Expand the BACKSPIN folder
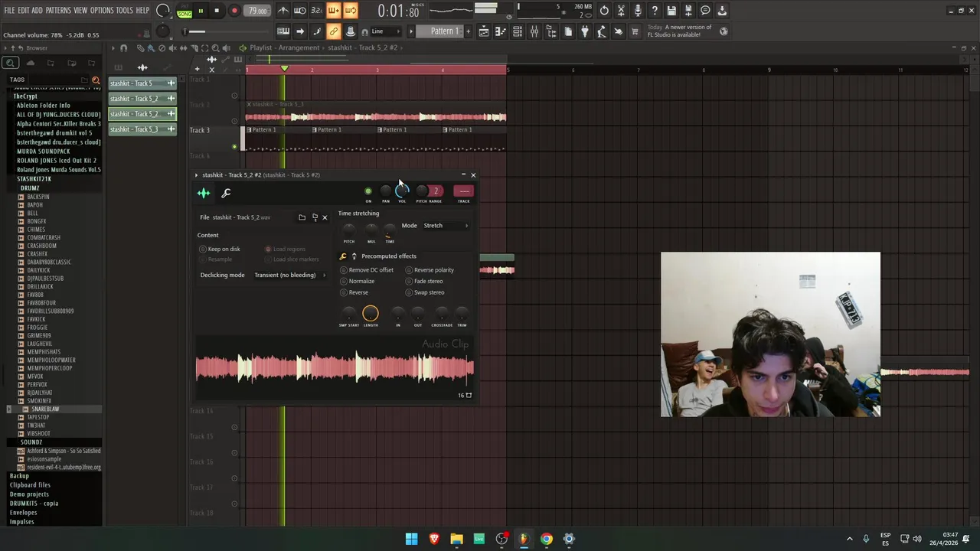Screen dimensions: 980x551 38,197
